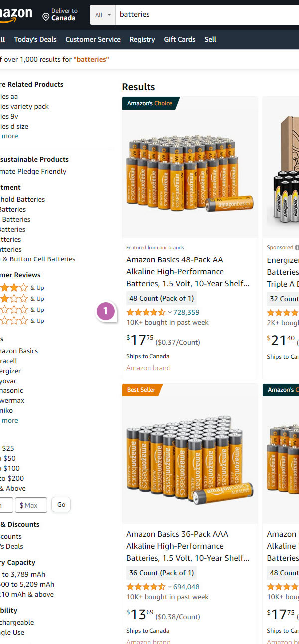The image size is (299, 644).
Task: Click star rating of 36-Pack AAA batteries
Action: [146, 587]
